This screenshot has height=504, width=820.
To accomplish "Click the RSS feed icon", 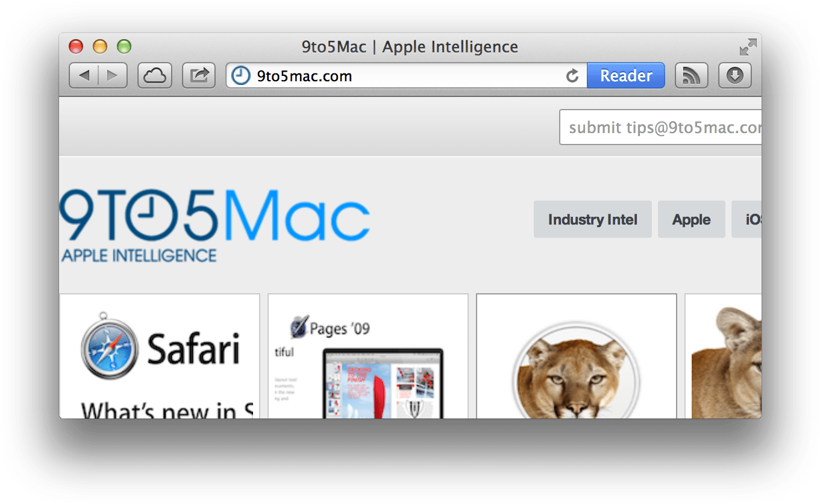I will pos(691,75).
